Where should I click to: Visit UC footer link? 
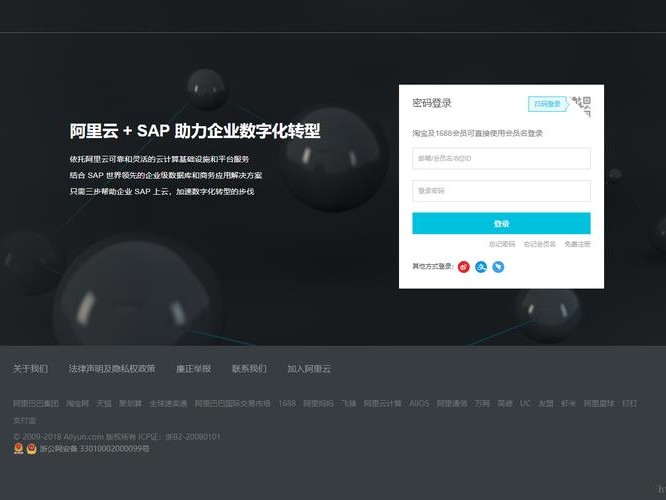point(525,404)
